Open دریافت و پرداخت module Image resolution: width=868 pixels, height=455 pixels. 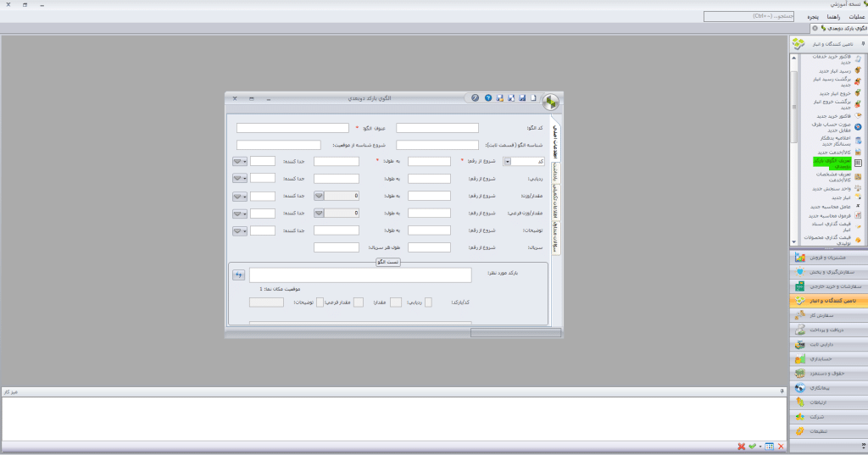point(829,330)
